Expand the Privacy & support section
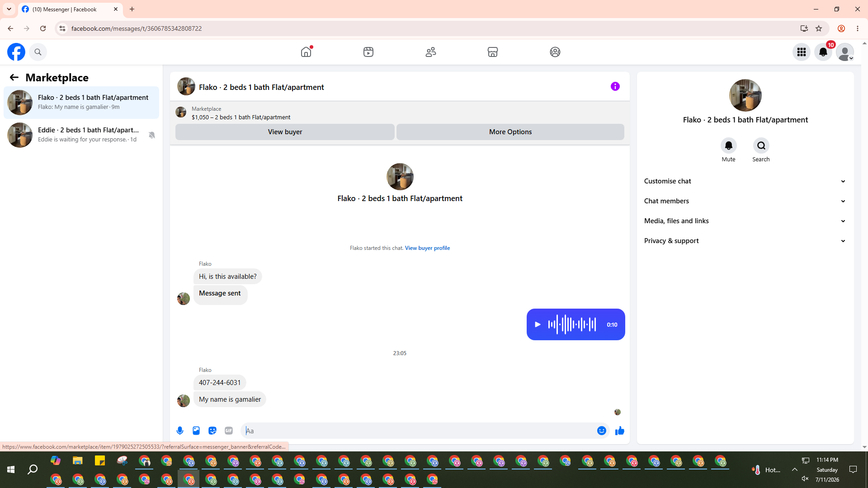868x488 pixels. (x=745, y=241)
